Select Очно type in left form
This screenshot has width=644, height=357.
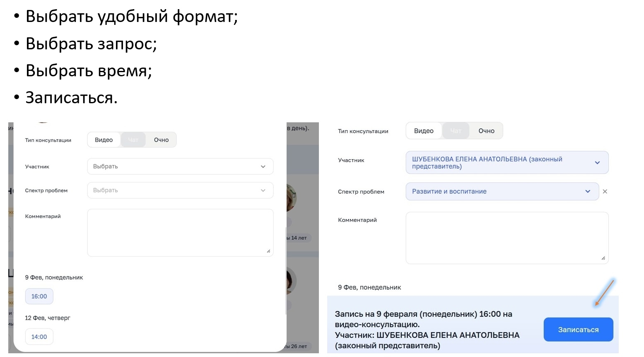point(161,140)
